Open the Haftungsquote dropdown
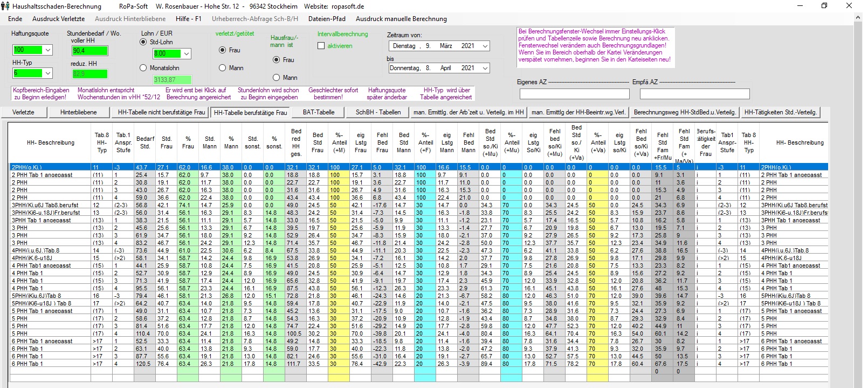868x388 pixels. (x=48, y=50)
